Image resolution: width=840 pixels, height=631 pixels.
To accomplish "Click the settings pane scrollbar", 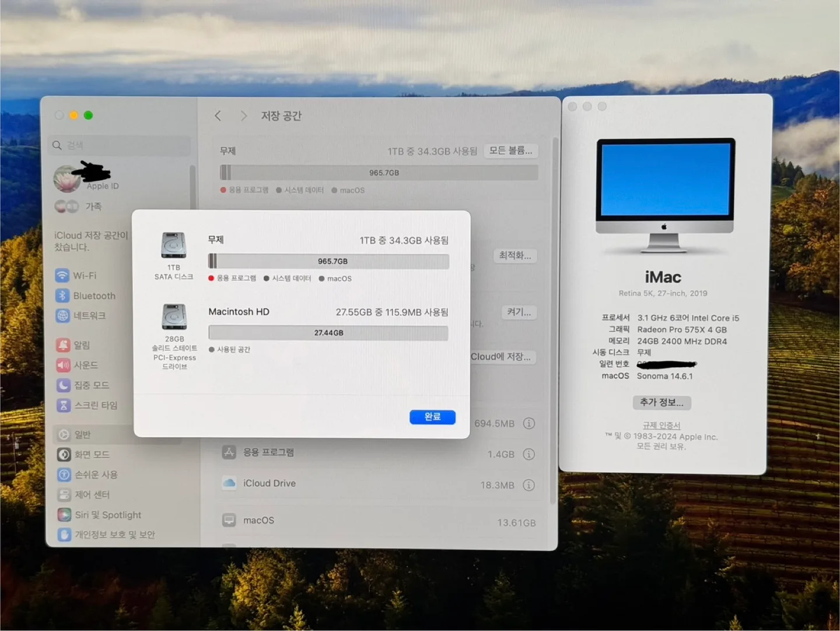I will [554, 321].
